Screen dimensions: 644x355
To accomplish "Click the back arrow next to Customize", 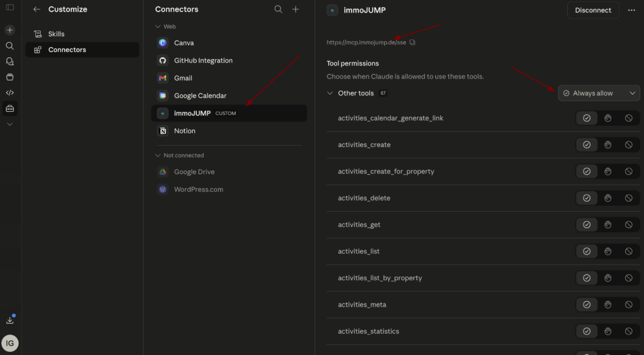I will pyautogui.click(x=36, y=9).
